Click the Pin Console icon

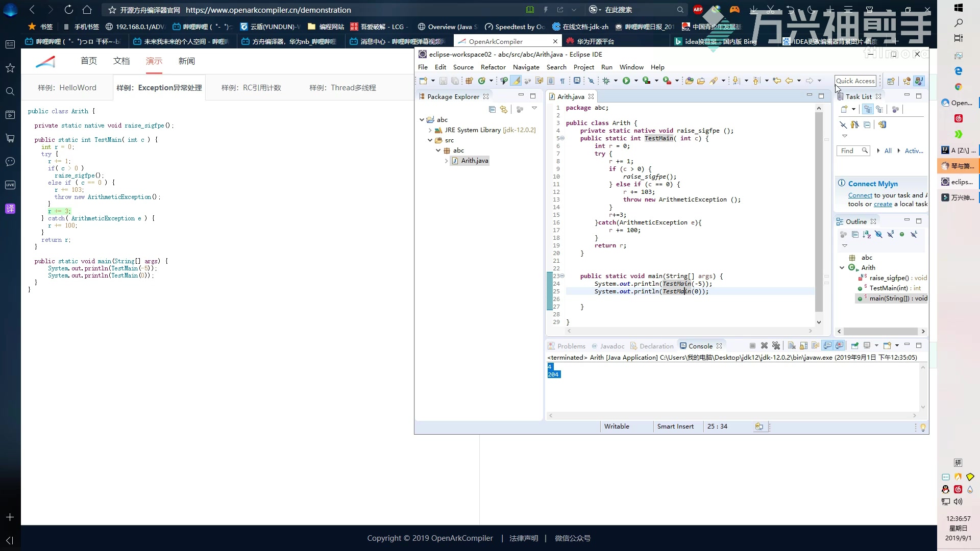coord(855,345)
